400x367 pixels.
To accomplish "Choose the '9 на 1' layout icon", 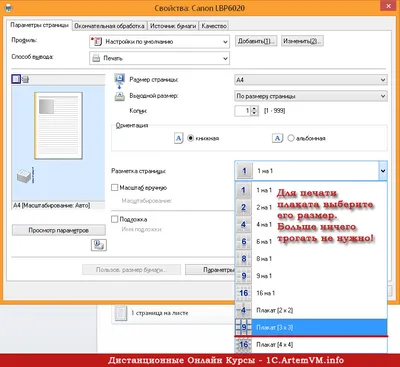I will pos(244,276).
